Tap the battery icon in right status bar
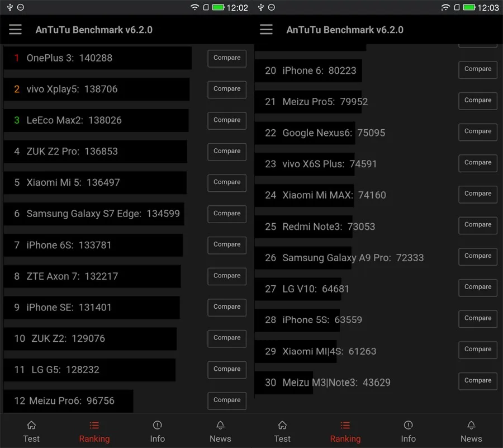 pyautogui.click(x=469, y=7)
